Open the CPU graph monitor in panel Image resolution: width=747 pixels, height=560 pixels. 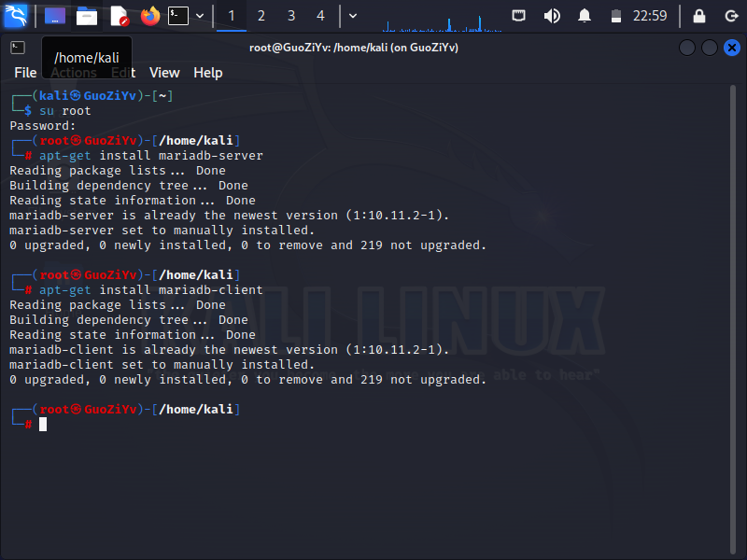click(442, 21)
